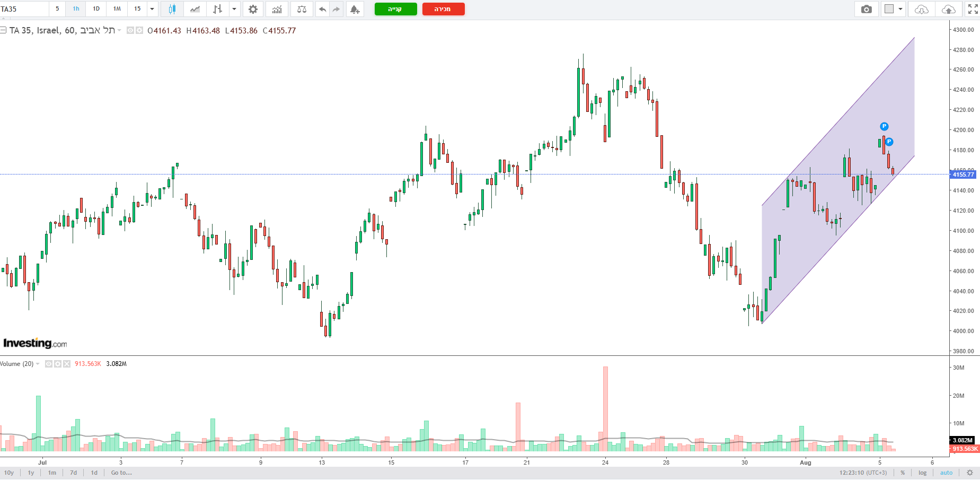Click the Investing.com logo
The height and width of the screenshot is (480, 980).
coord(35,343)
